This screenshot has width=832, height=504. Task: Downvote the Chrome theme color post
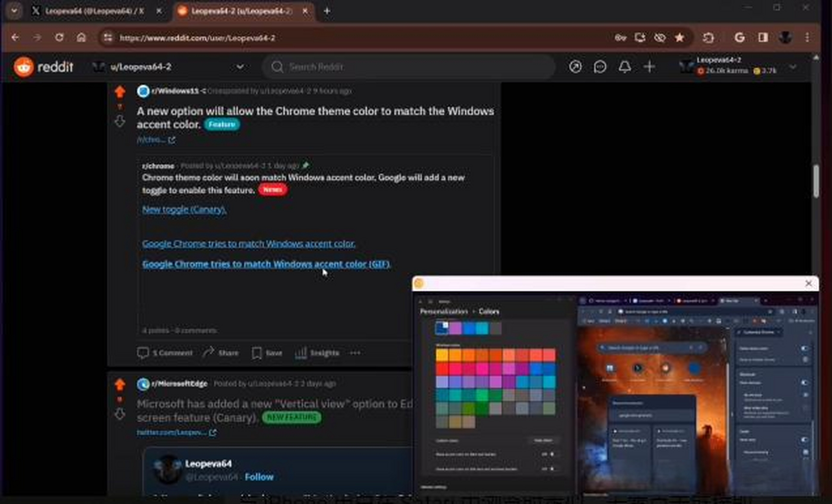(x=120, y=121)
